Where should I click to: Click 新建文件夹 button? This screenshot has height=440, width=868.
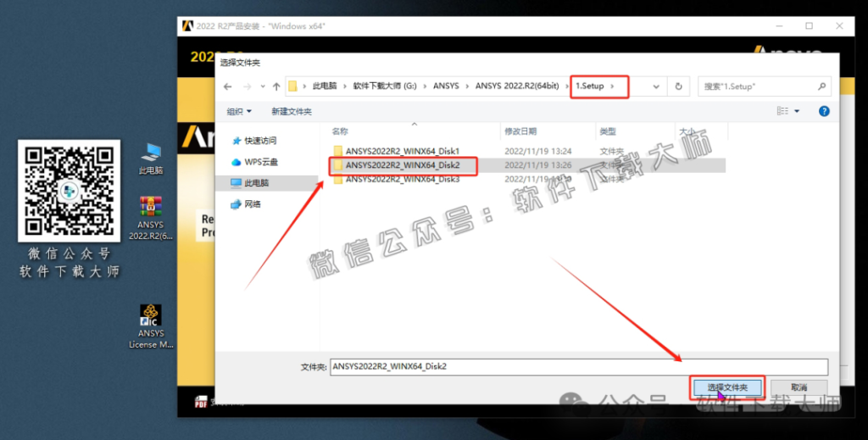pos(292,111)
